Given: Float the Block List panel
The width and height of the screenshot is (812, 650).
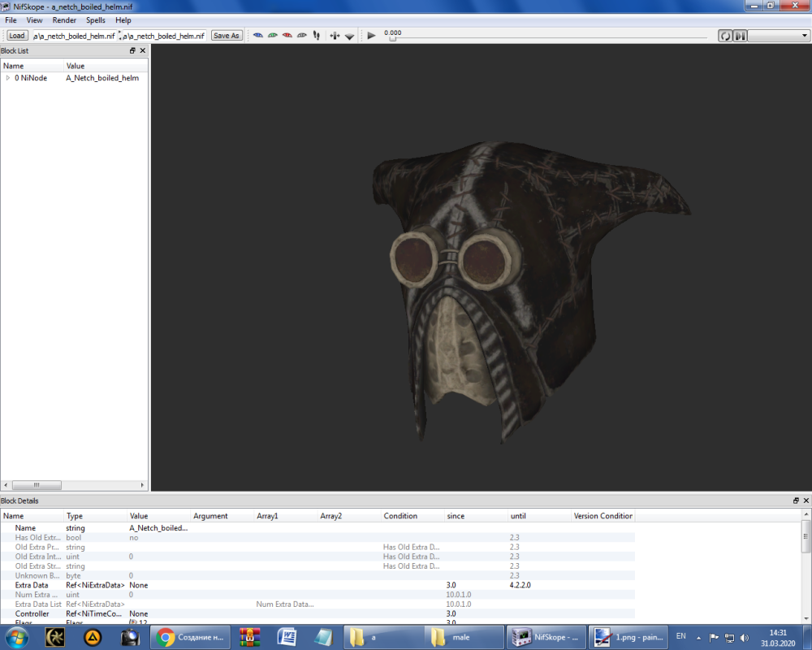Looking at the screenshot, I should [132, 50].
